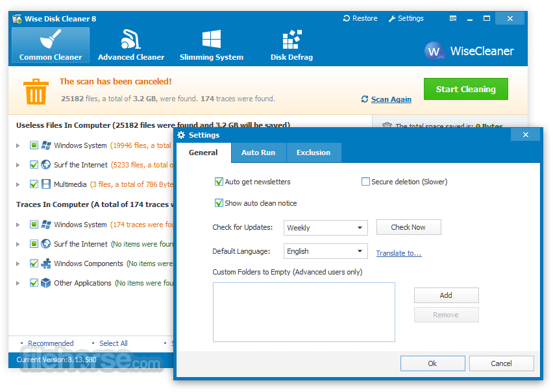
Task: Click the Surf the Internet globe icon under Useless Files
Action: [x=46, y=165]
